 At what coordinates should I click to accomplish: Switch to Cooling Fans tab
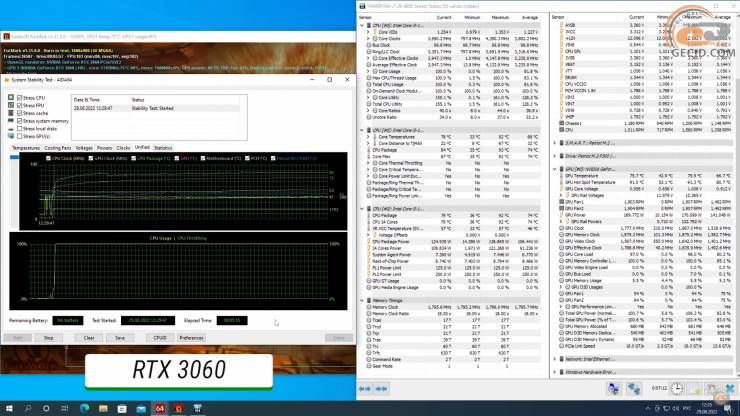(58, 148)
